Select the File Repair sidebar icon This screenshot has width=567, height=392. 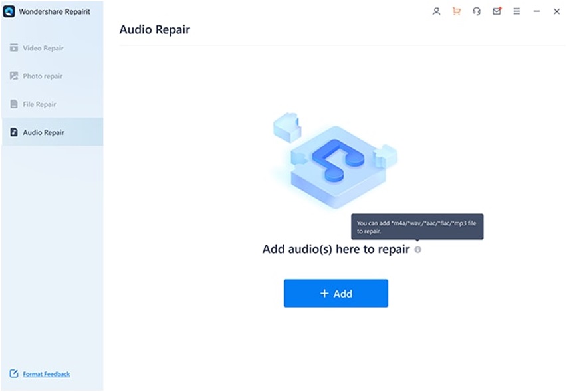[13, 104]
